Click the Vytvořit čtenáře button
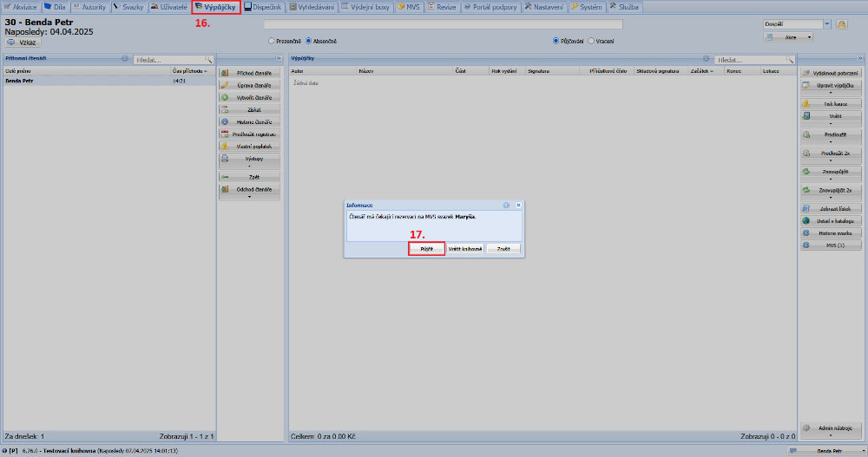The image size is (868, 457). 250,98
